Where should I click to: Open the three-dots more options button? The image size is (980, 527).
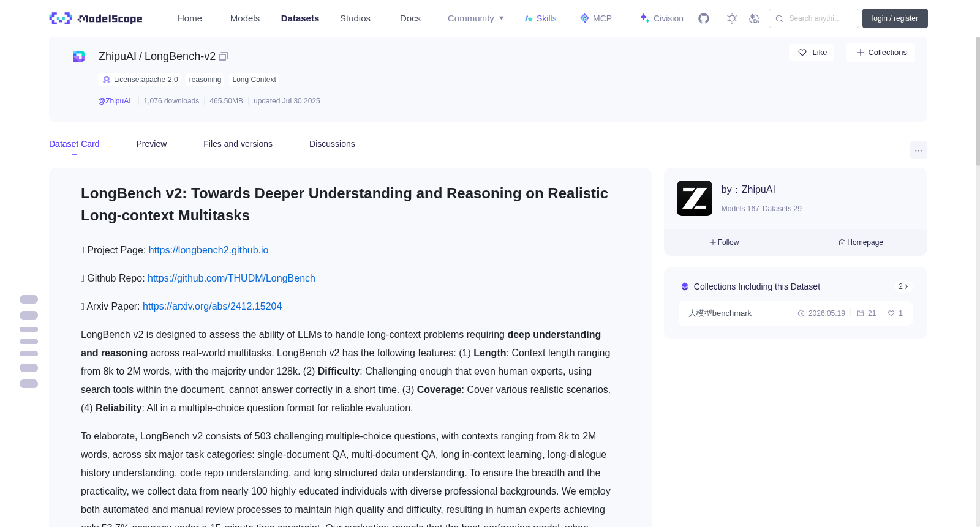pos(919,150)
